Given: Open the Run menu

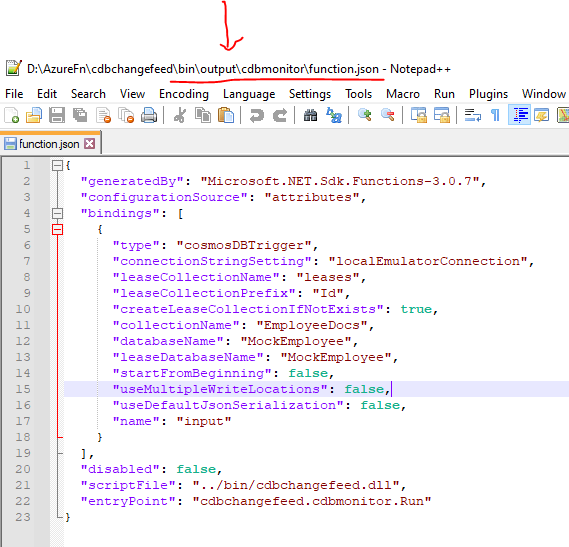Looking at the screenshot, I should [x=444, y=94].
